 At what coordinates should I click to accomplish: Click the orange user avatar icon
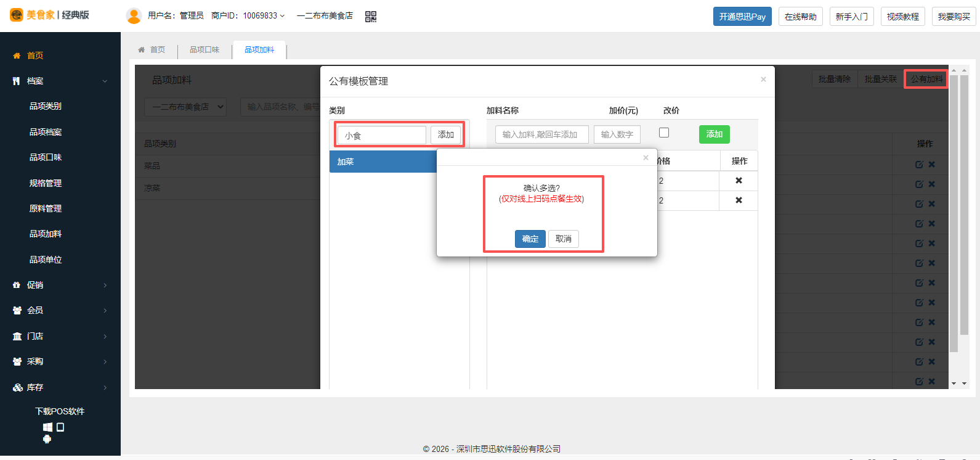(x=134, y=16)
